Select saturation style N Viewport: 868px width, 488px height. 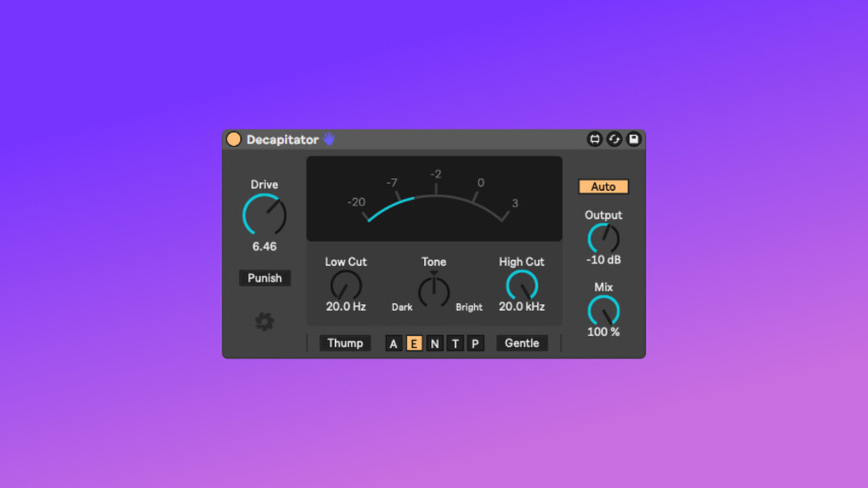[434, 344]
